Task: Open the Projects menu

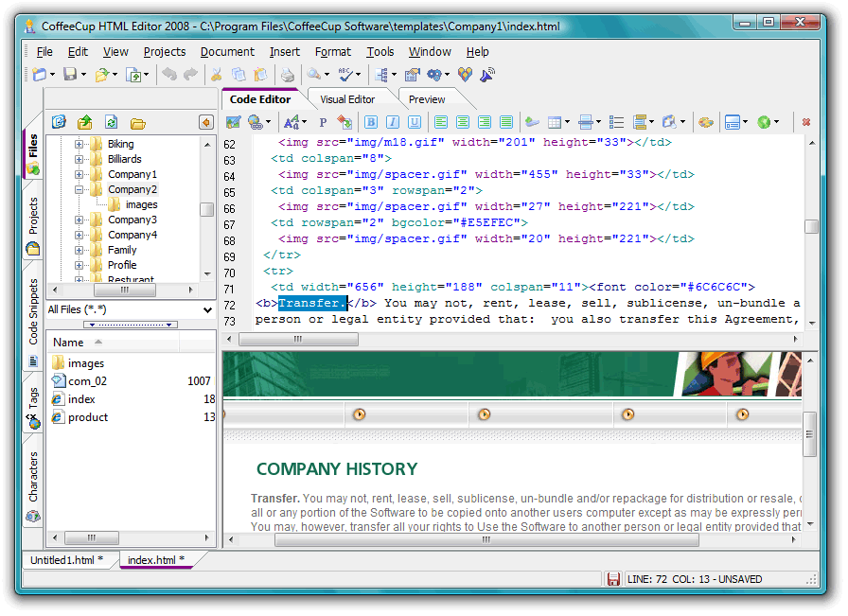Action: coord(165,52)
